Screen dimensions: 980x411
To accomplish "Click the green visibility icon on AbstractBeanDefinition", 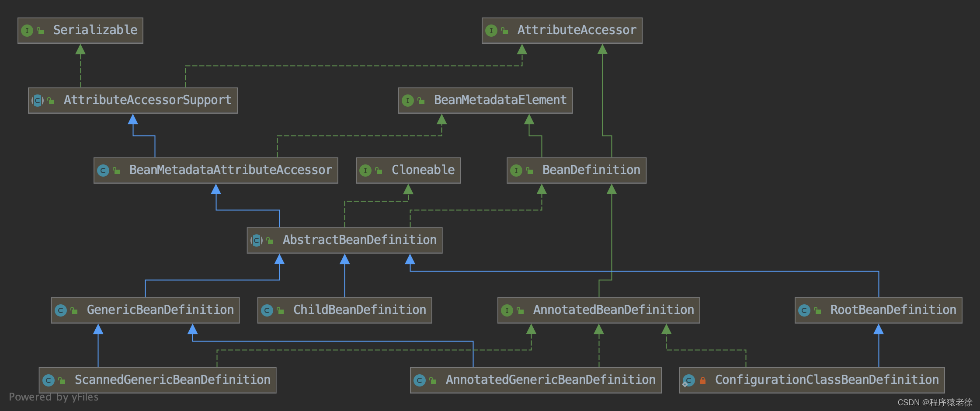I will click(x=270, y=240).
